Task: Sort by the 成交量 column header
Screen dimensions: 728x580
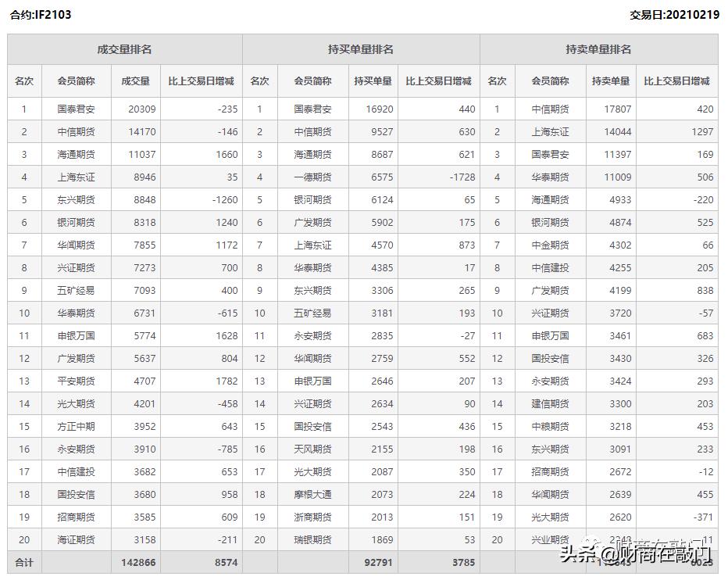Action: click(134, 81)
